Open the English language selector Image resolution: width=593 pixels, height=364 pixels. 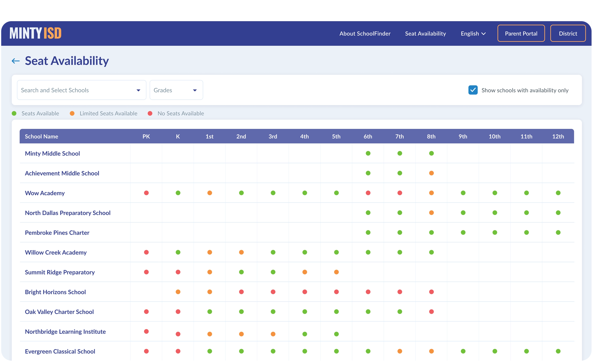click(473, 33)
